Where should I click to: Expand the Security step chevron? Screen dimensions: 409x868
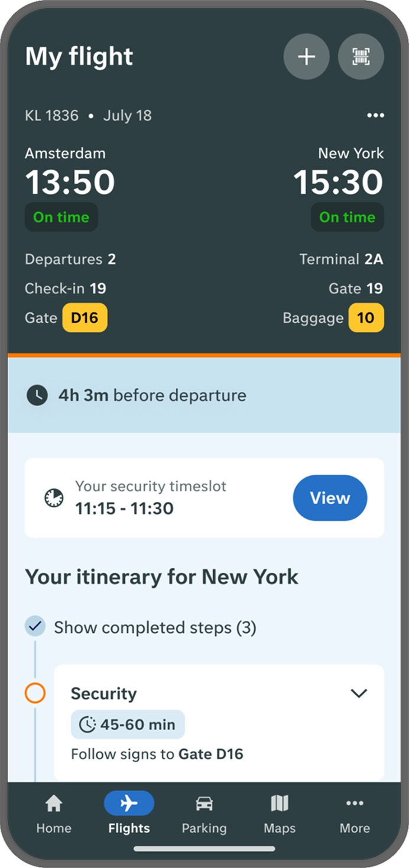pyautogui.click(x=359, y=693)
